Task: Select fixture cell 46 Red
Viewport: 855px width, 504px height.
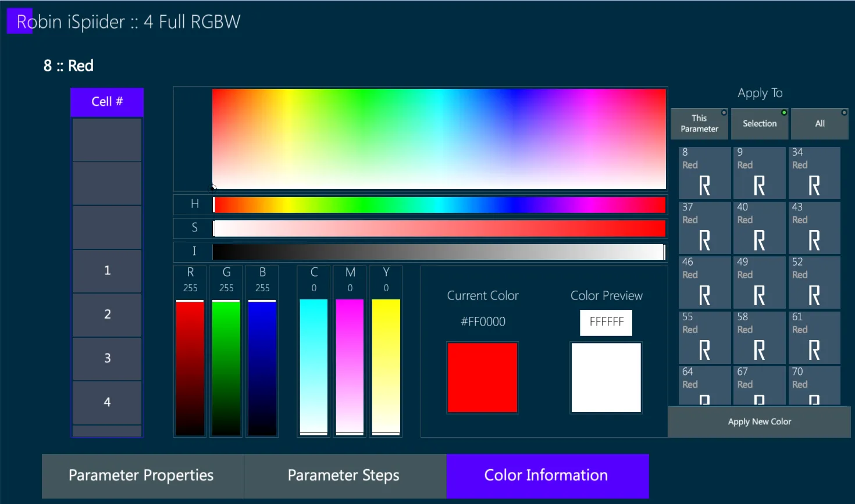Action: 704,283
